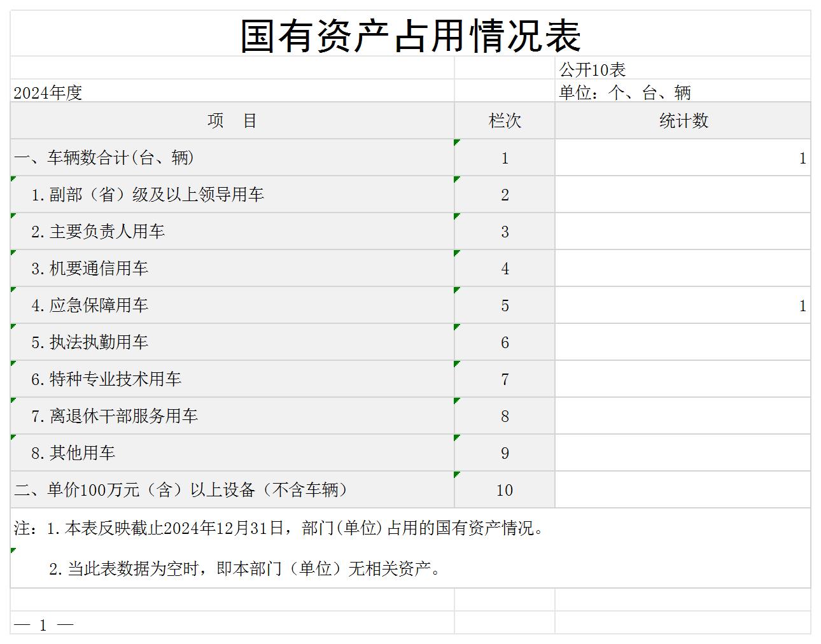Click the 特种专业技术用车 cell

pyautogui.click(x=106, y=379)
